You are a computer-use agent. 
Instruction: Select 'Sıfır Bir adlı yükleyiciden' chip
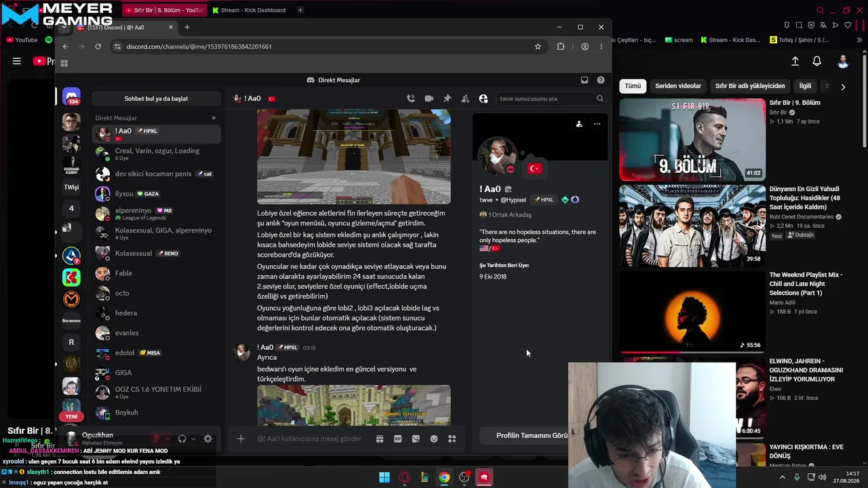[750, 86]
